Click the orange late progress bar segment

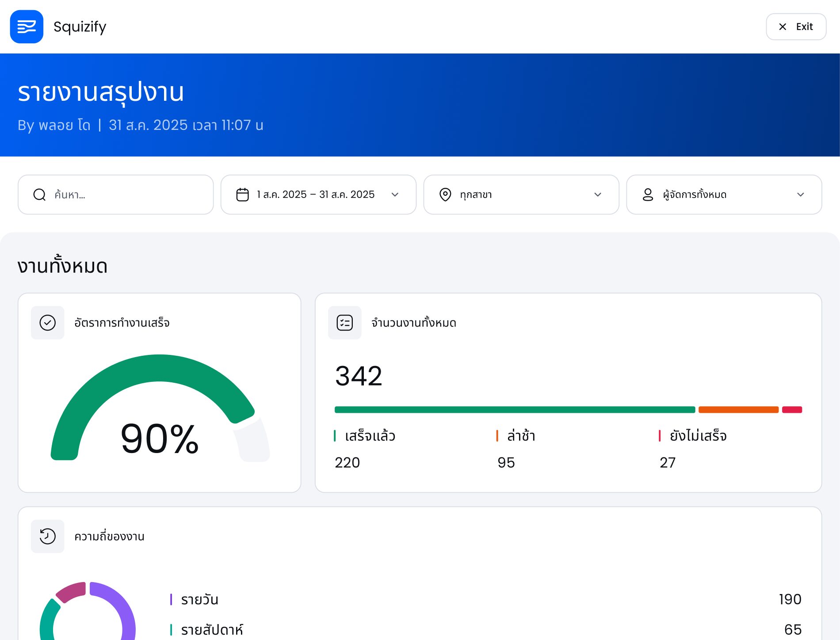[738, 410]
